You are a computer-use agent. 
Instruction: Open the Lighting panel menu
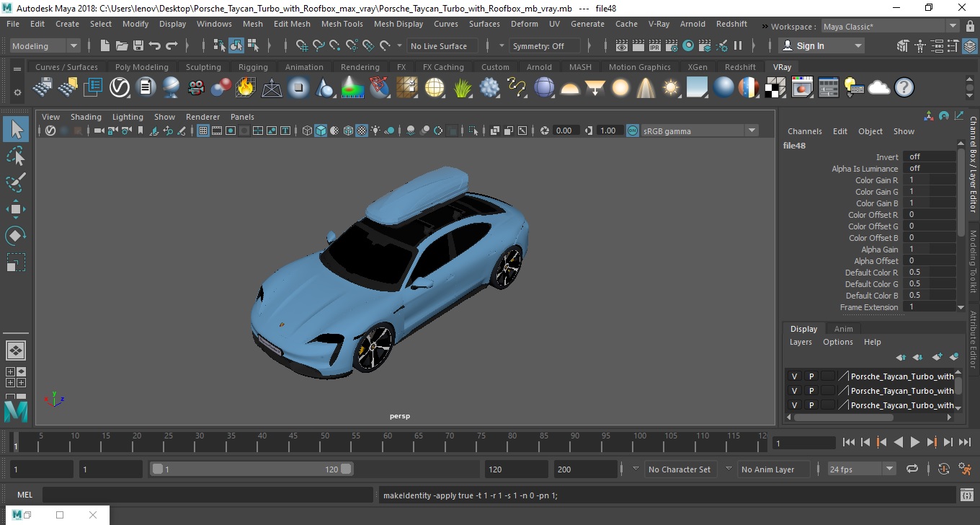128,117
